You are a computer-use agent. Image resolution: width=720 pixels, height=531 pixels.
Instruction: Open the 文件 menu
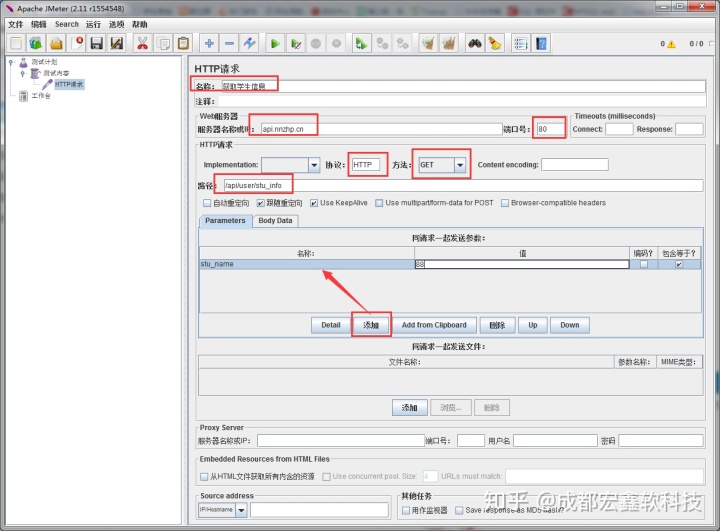(16, 24)
